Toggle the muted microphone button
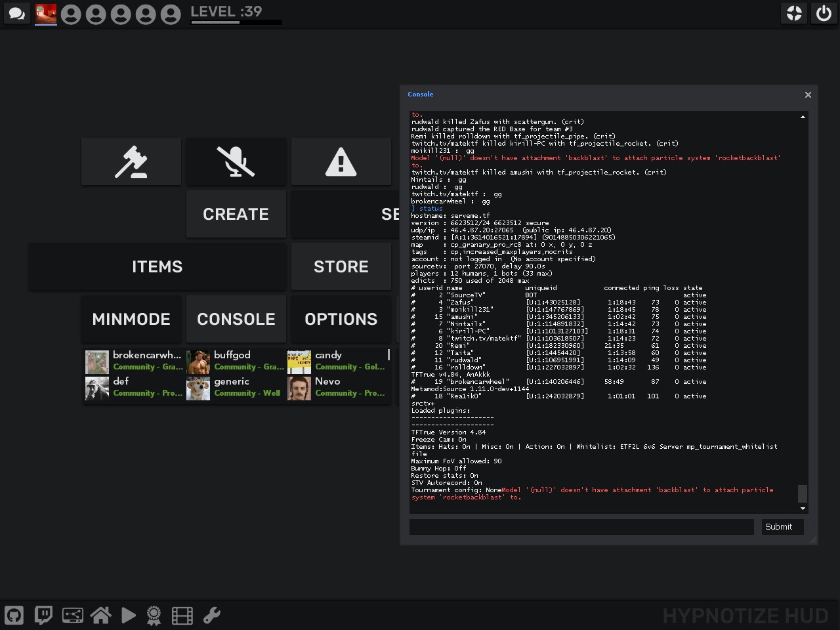Screen dimensions: 840x630 [236, 161]
